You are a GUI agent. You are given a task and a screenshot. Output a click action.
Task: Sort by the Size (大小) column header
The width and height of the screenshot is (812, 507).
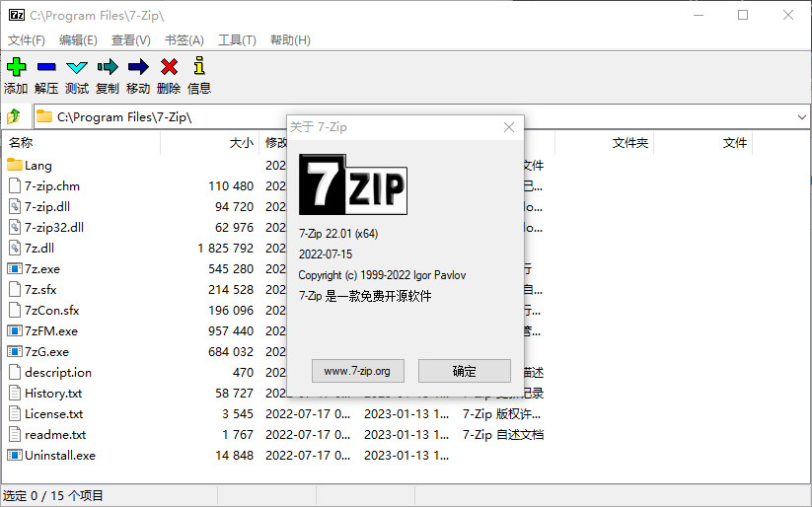pyautogui.click(x=209, y=143)
